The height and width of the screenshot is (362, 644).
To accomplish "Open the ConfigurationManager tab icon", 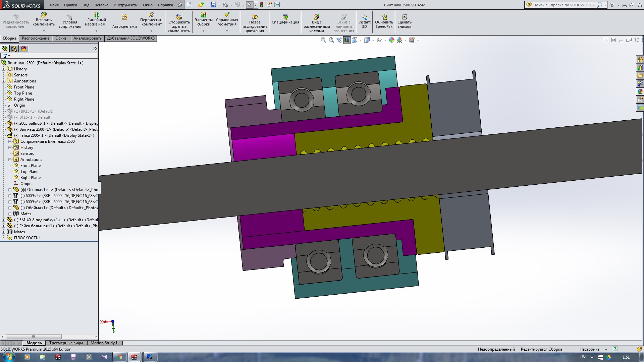I will pos(14,49).
